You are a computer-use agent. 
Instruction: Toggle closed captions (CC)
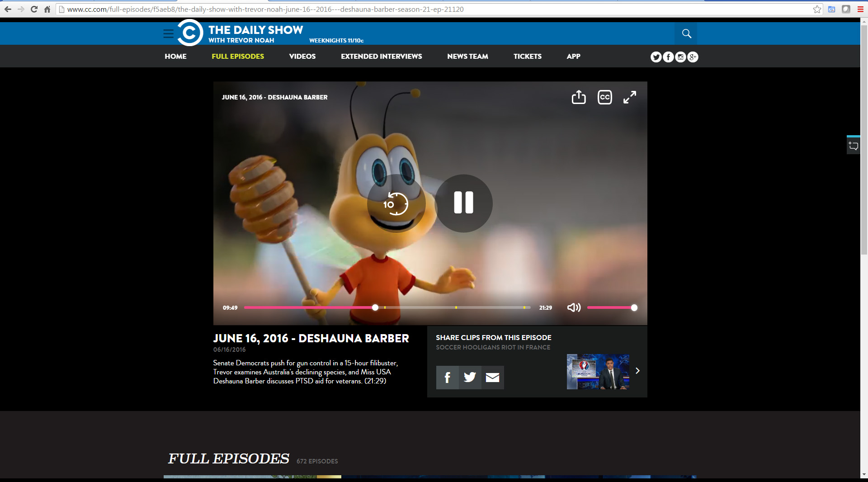coord(605,97)
